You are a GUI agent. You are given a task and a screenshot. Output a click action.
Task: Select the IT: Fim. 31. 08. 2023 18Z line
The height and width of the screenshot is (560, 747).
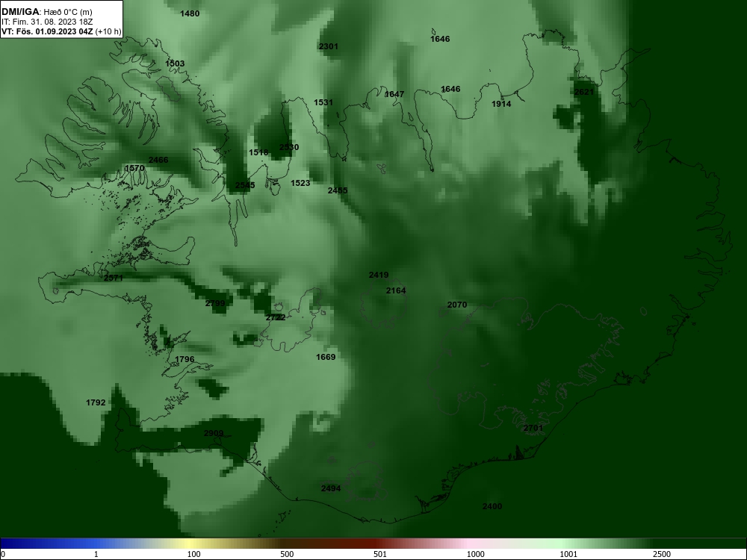click(46, 22)
